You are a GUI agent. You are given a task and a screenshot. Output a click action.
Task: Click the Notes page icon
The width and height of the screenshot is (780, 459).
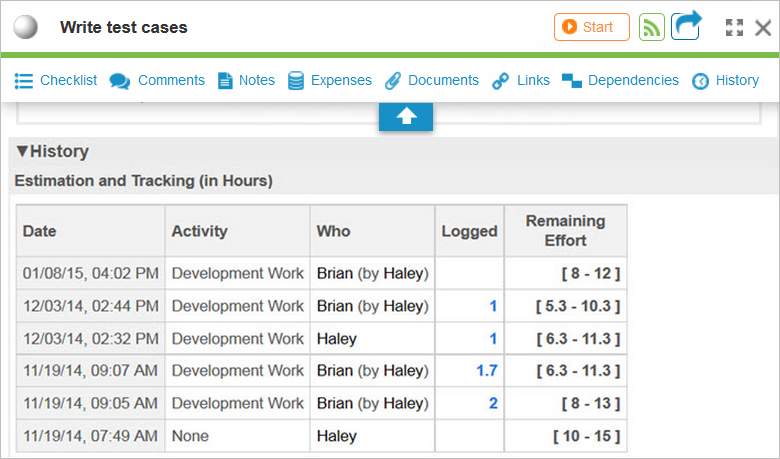tap(225, 80)
